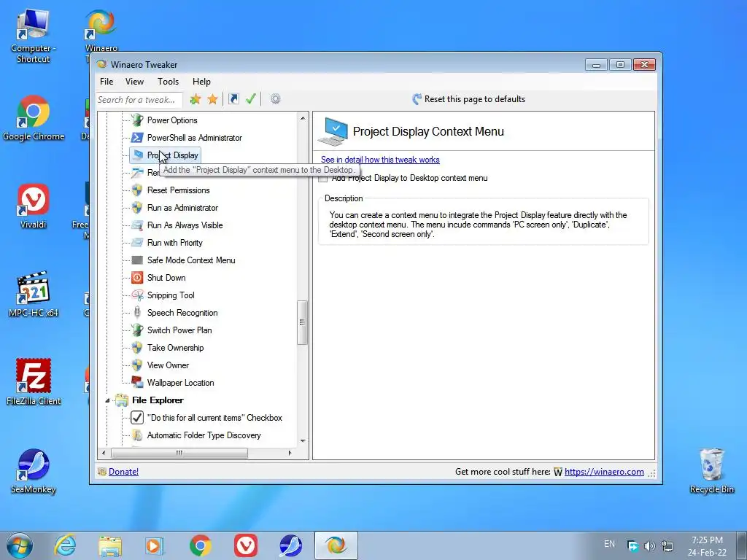
Task: Enable Add Project Display to Desktop context menu
Action: (x=323, y=178)
